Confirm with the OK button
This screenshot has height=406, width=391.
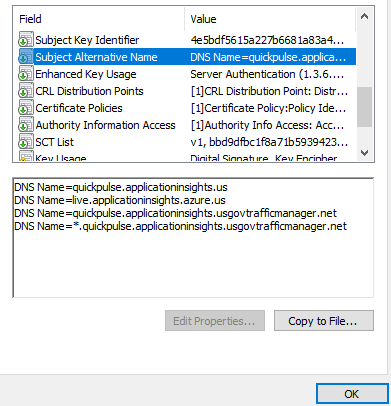352,394
